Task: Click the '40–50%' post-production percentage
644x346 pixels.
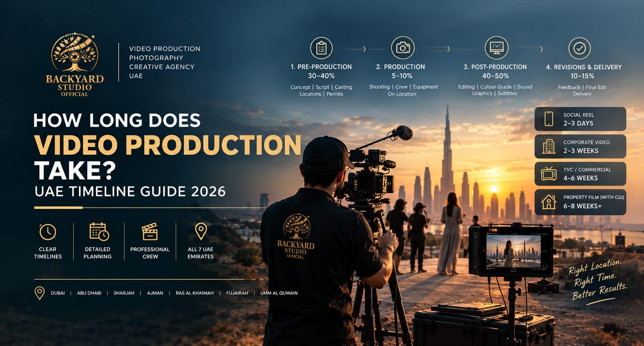Action: coord(495,76)
